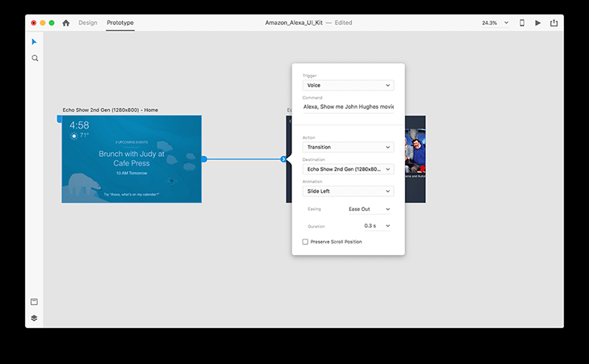Image resolution: width=589 pixels, height=364 pixels.
Task: Activate the Zoom magnifier tool
Action: coord(35,58)
